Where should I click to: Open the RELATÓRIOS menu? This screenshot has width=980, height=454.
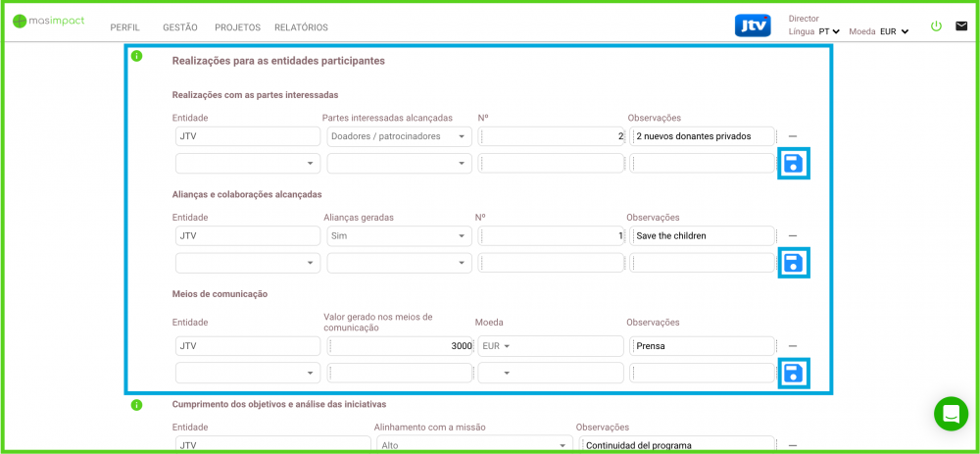tap(301, 27)
